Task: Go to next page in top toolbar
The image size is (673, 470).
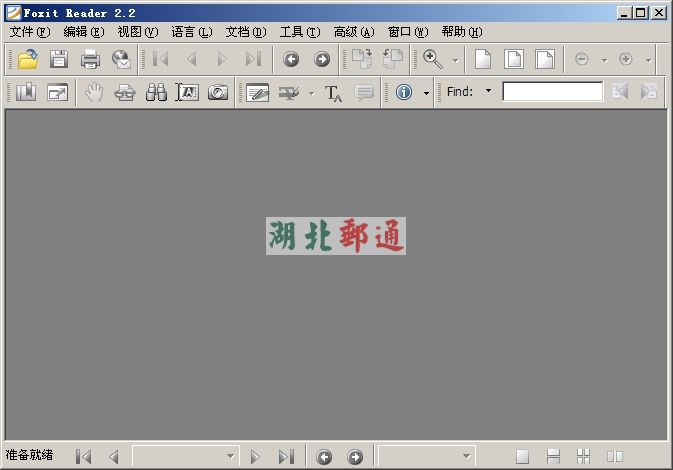Action: (x=222, y=59)
